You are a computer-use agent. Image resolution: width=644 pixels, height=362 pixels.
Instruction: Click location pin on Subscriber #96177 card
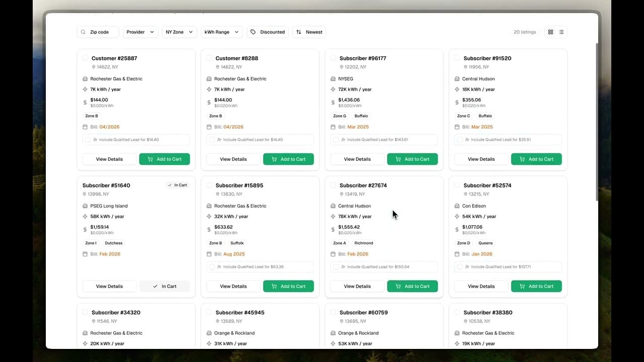point(342,67)
